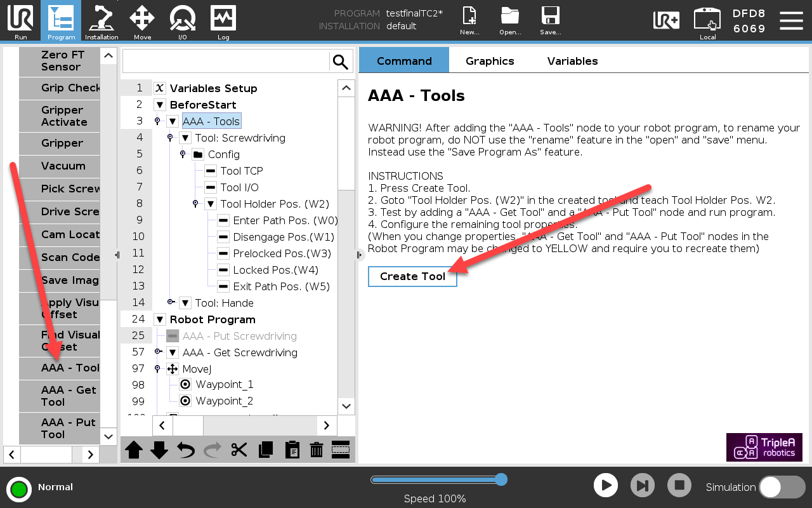
Task: Click the Delete trash icon
Action: (x=317, y=450)
